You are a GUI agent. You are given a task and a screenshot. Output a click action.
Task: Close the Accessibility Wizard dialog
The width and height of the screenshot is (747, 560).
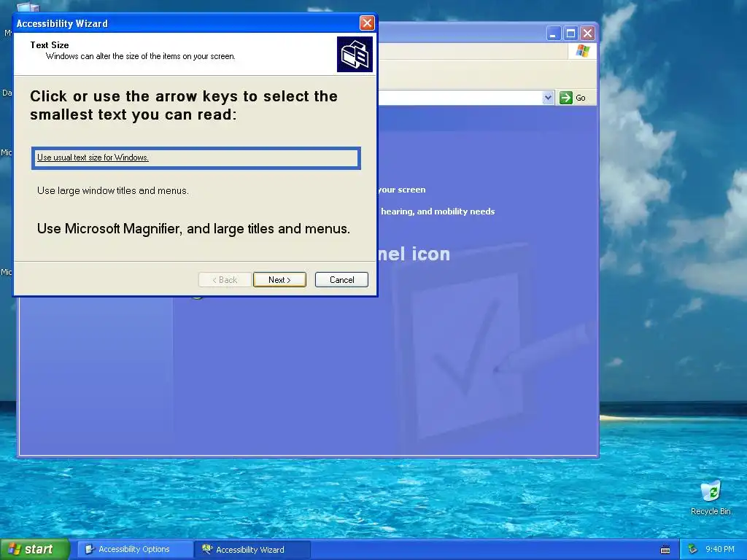click(x=367, y=23)
